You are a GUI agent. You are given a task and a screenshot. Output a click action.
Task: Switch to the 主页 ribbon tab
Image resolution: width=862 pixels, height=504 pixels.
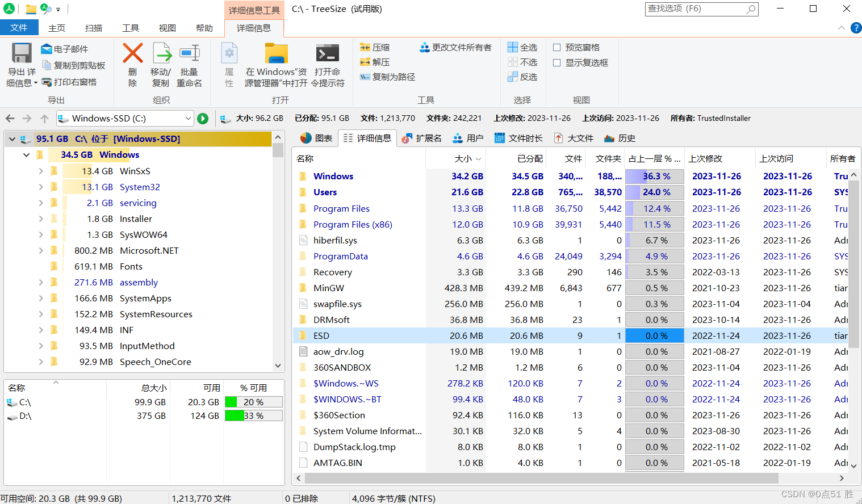(x=57, y=28)
